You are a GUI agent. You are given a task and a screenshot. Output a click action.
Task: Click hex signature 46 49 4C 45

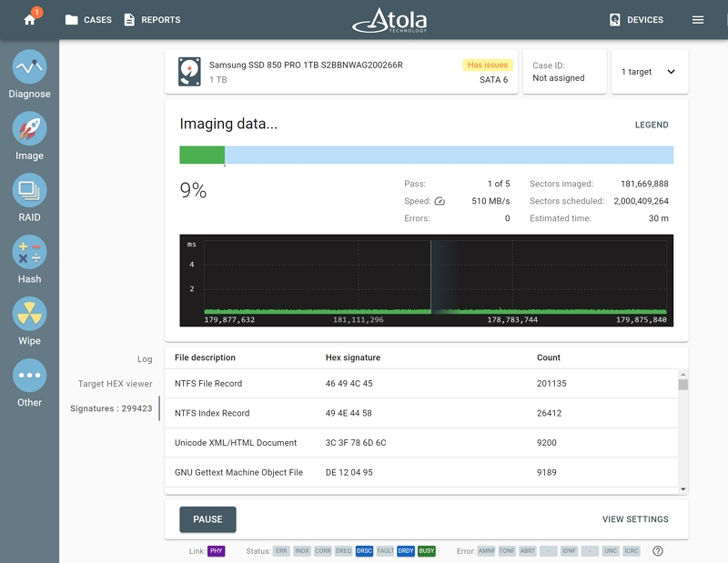349,384
